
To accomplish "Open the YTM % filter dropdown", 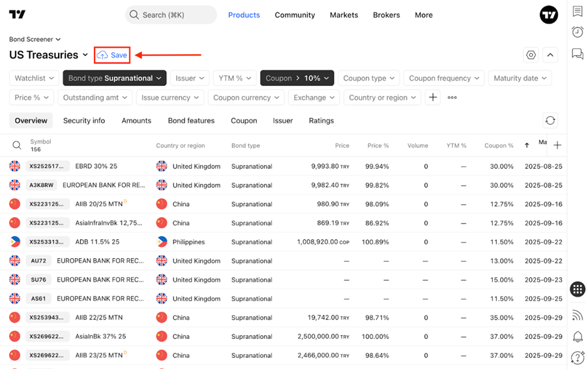I will click(x=235, y=78).
